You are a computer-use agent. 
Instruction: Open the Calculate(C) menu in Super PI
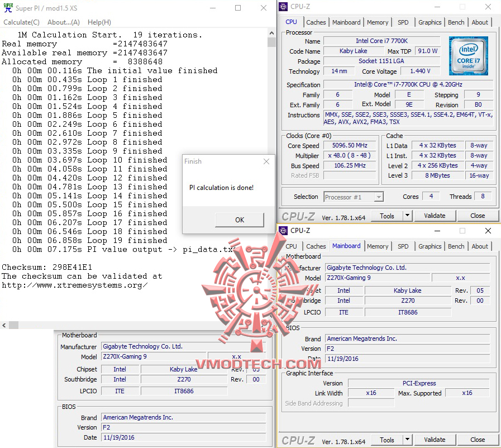(x=21, y=22)
